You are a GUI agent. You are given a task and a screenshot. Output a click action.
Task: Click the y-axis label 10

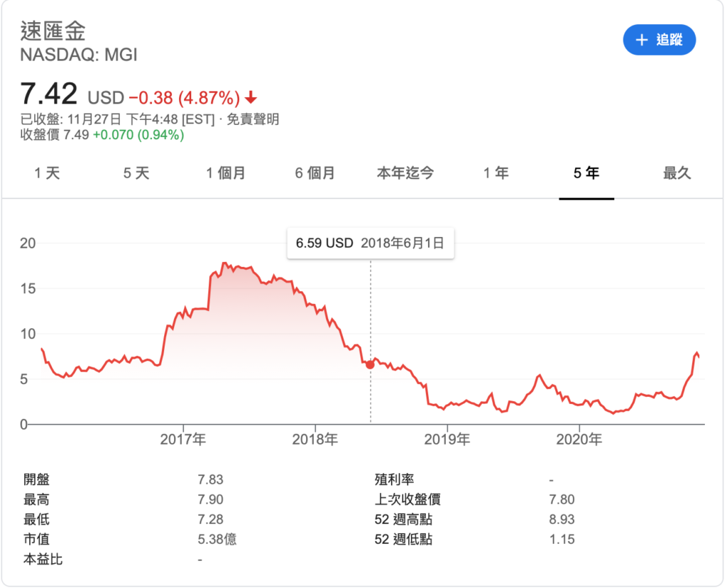pos(28,334)
